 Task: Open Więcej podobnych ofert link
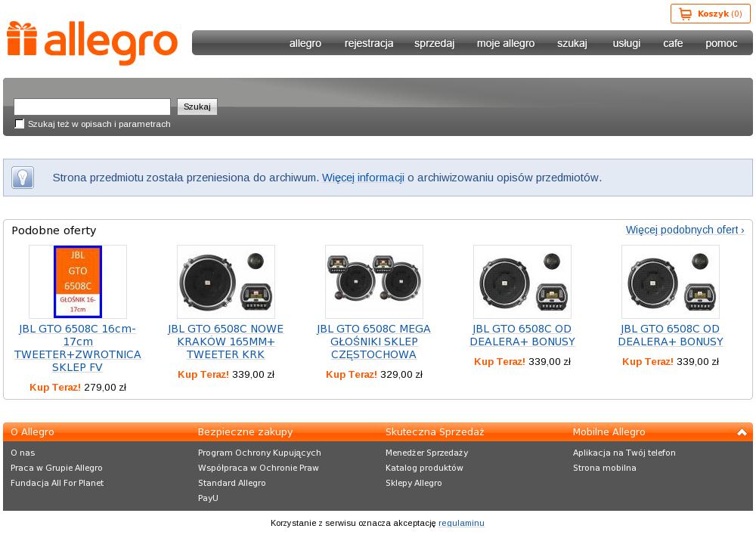pyautogui.click(x=685, y=230)
